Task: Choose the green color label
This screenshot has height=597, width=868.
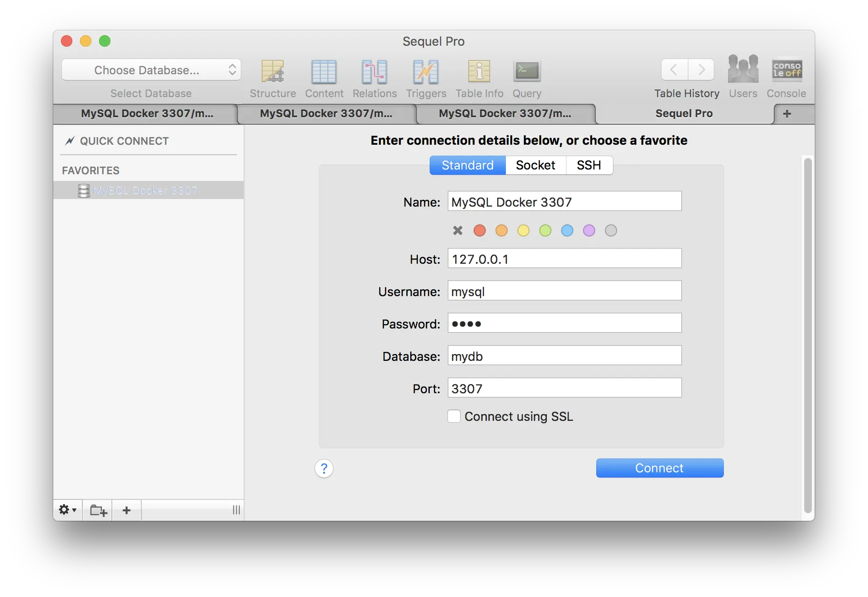Action: (545, 230)
